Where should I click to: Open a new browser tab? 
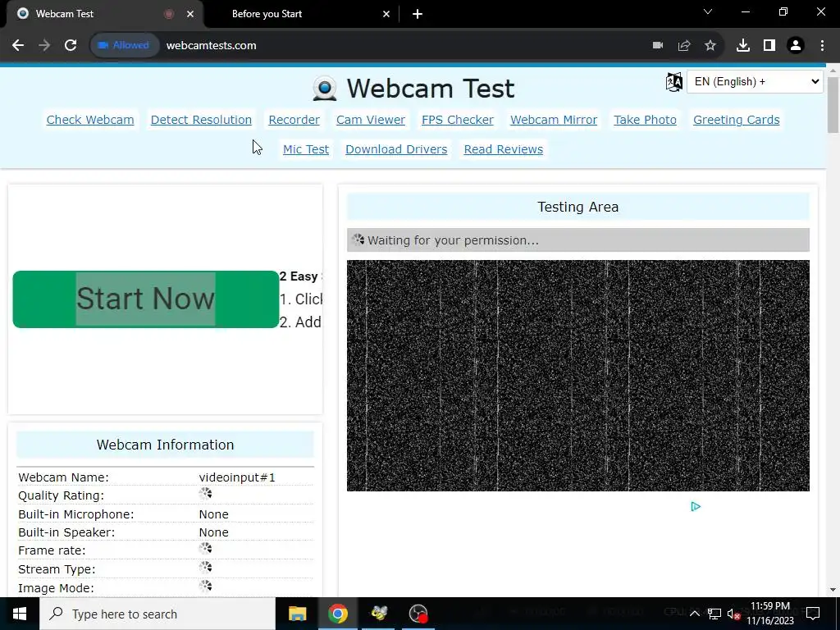click(x=418, y=15)
